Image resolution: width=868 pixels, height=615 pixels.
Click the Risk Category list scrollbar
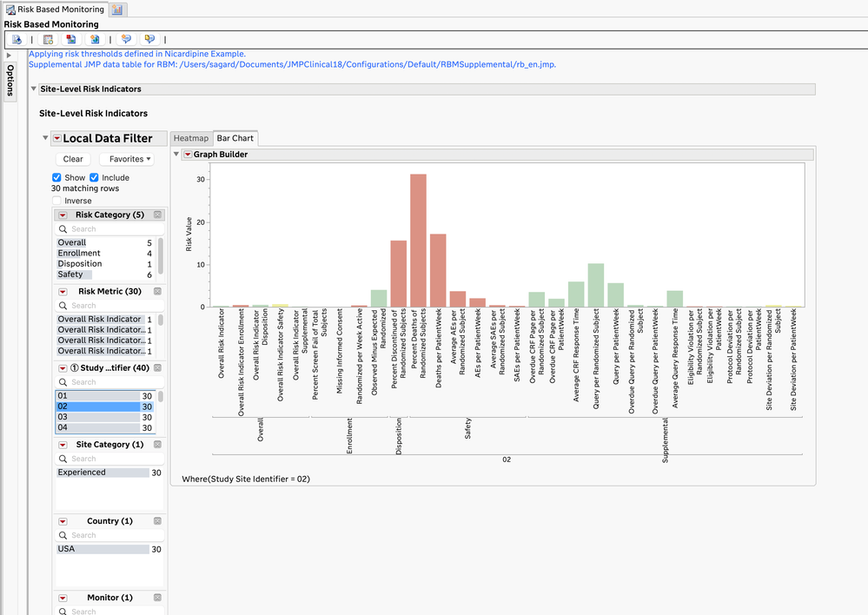coord(161,255)
